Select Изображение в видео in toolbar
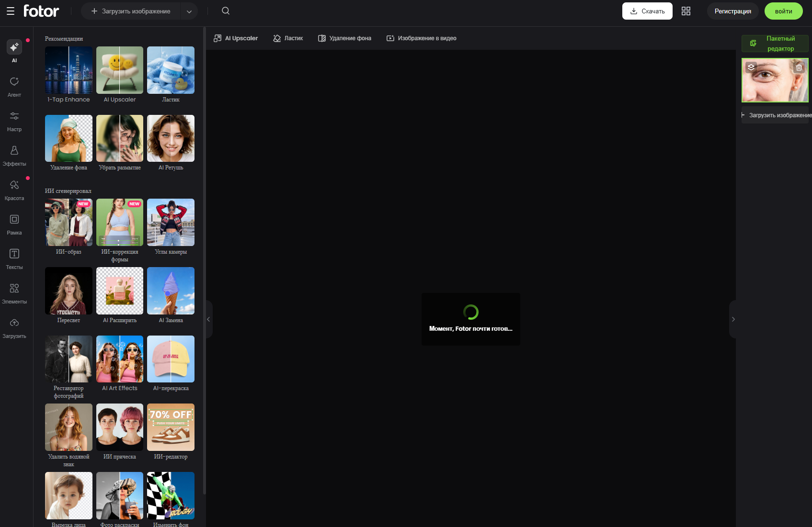This screenshot has height=527, width=812. [x=422, y=38]
